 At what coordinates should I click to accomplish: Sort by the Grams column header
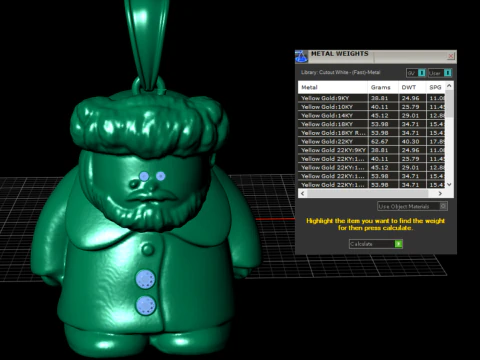[x=383, y=87]
